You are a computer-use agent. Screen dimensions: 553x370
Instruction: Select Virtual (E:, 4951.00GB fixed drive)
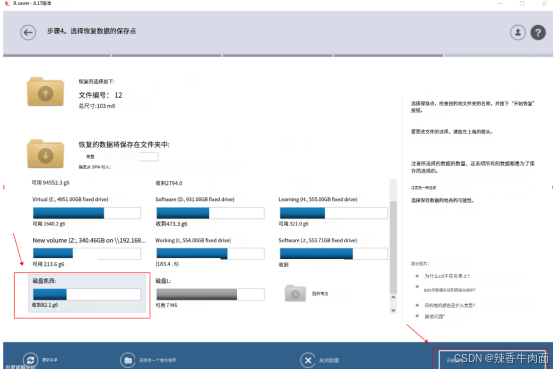tap(86, 211)
